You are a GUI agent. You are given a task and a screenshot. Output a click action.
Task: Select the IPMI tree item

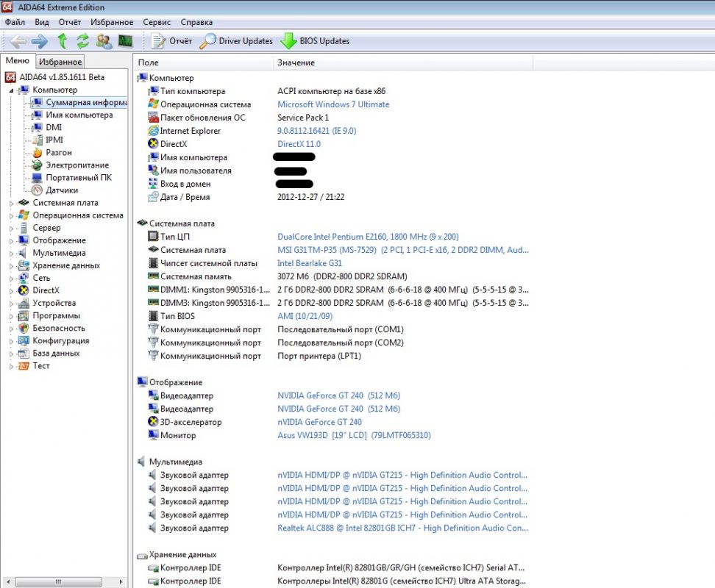tap(54, 140)
